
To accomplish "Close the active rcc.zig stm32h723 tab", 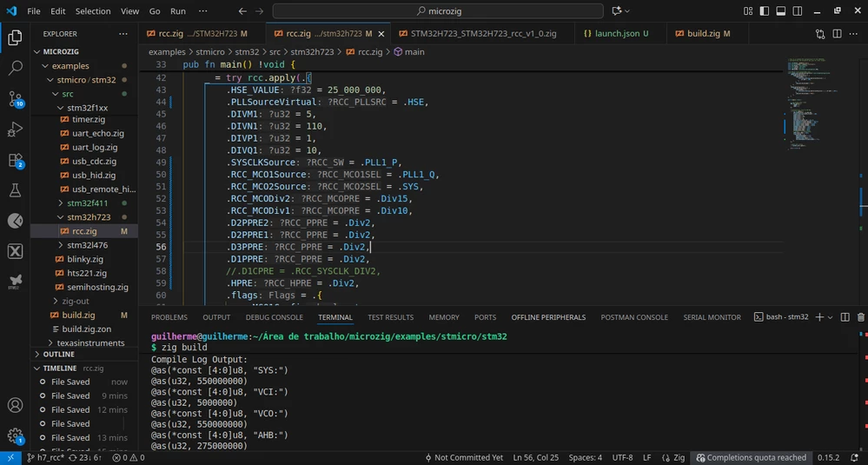I will (x=381, y=34).
